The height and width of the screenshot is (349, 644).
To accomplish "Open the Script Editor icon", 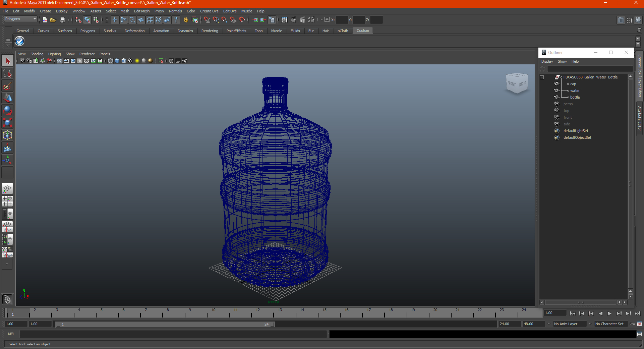I will pyautogui.click(x=639, y=334).
